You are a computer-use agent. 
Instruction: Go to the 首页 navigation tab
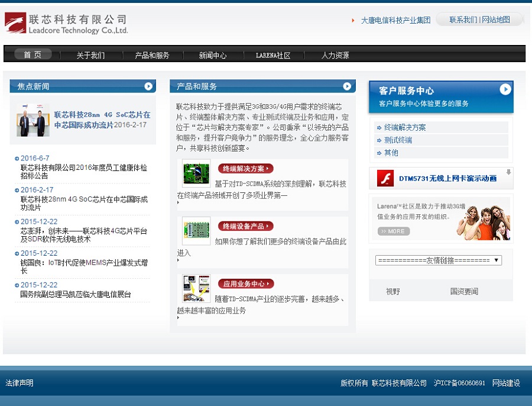click(x=33, y=54)
